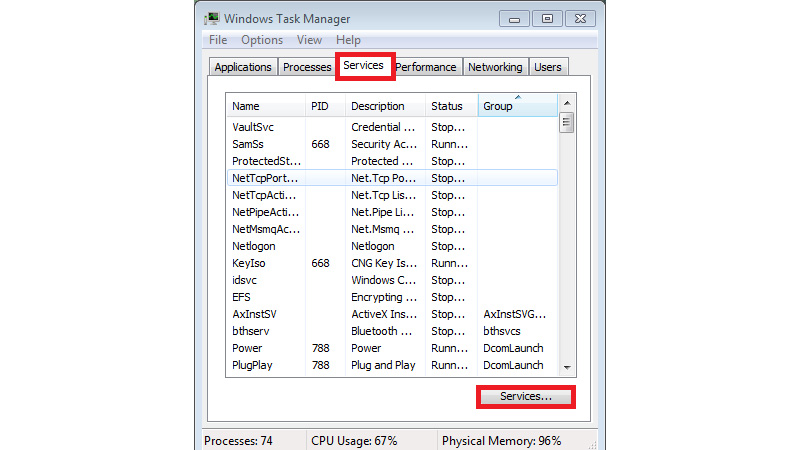Click the scrollbar down arrow in services list

click(566, 368)
